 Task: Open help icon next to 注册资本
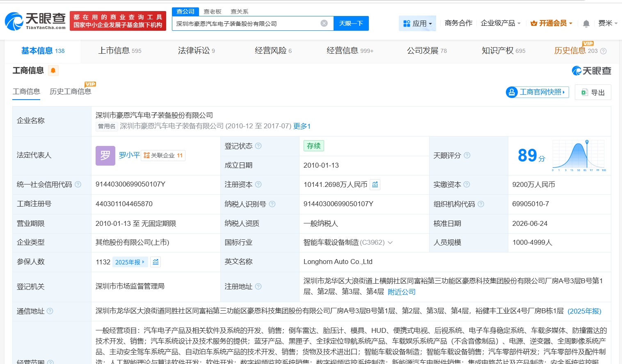pos(258,184)
